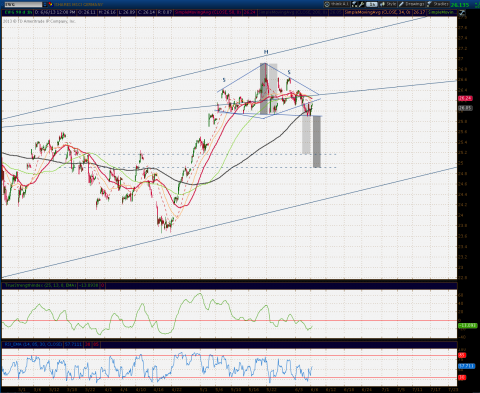
Task: Click the H head label on chart
Action: pyautogui.click(x=266, y=52)
